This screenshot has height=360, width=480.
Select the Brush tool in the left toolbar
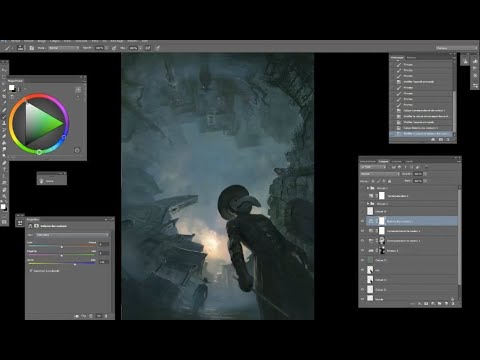4,116
